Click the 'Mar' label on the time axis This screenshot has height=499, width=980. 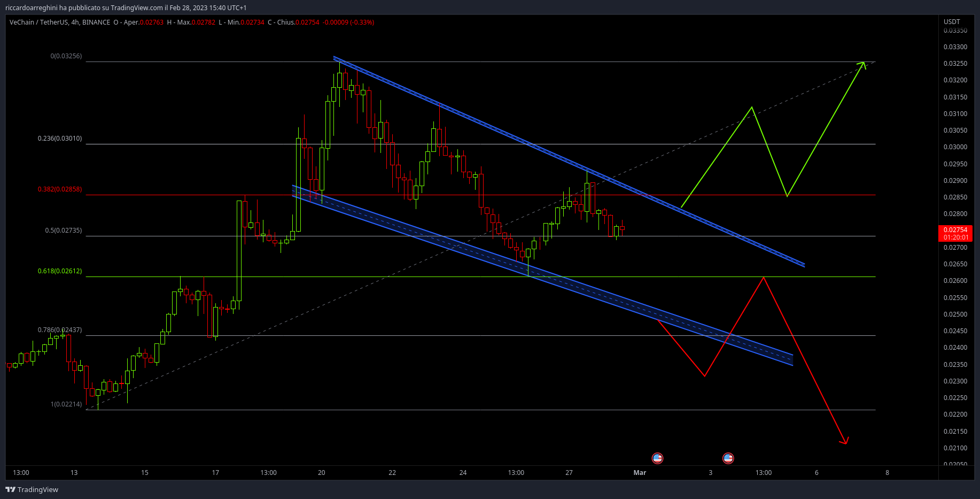click(640, 473)
